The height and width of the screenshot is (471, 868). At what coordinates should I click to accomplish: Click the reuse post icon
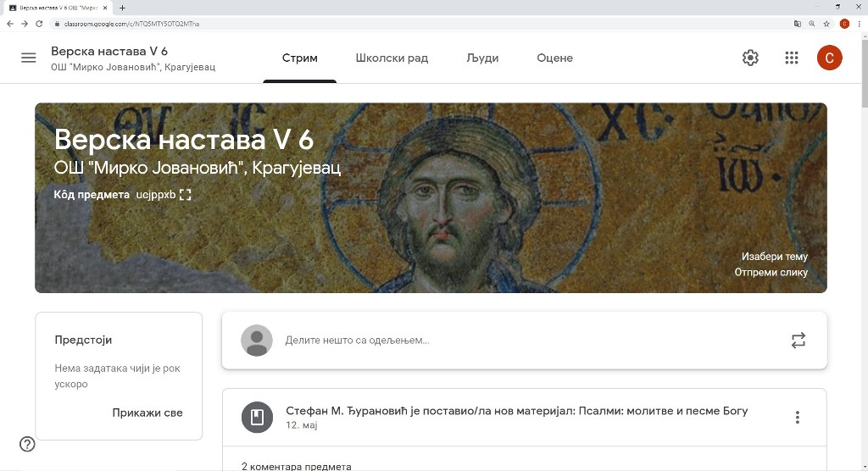tap(798, 340)
